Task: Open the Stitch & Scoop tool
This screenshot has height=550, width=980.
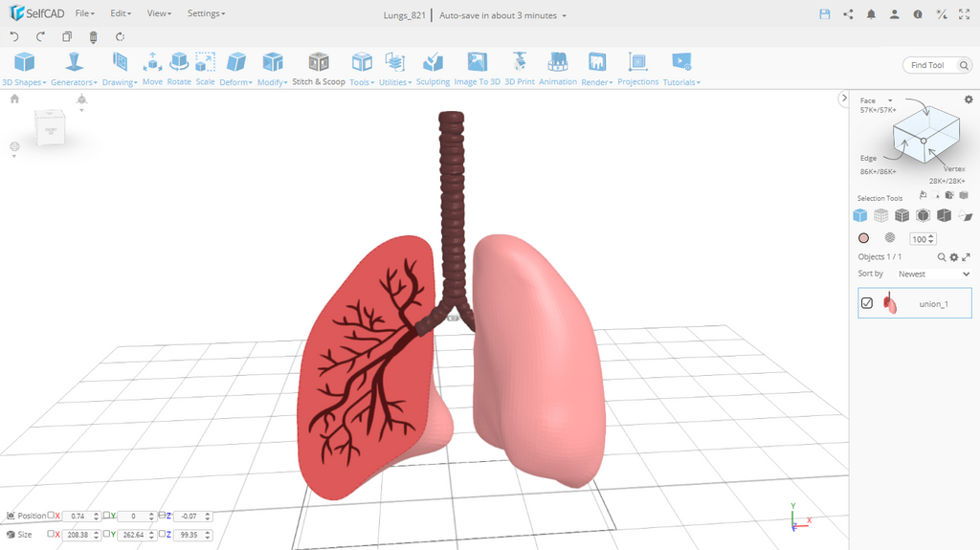Action: pos(319,67)
